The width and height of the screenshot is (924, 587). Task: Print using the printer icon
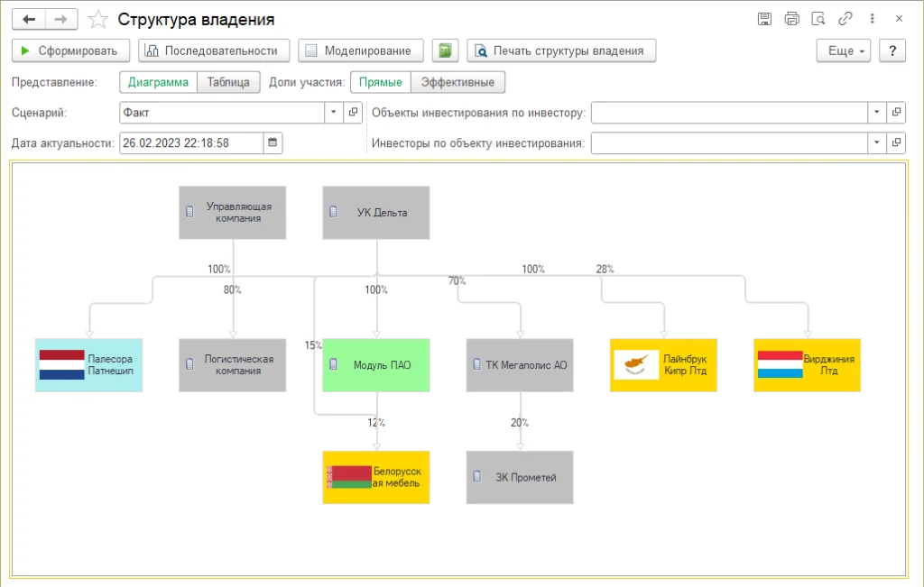pos(791,19)
